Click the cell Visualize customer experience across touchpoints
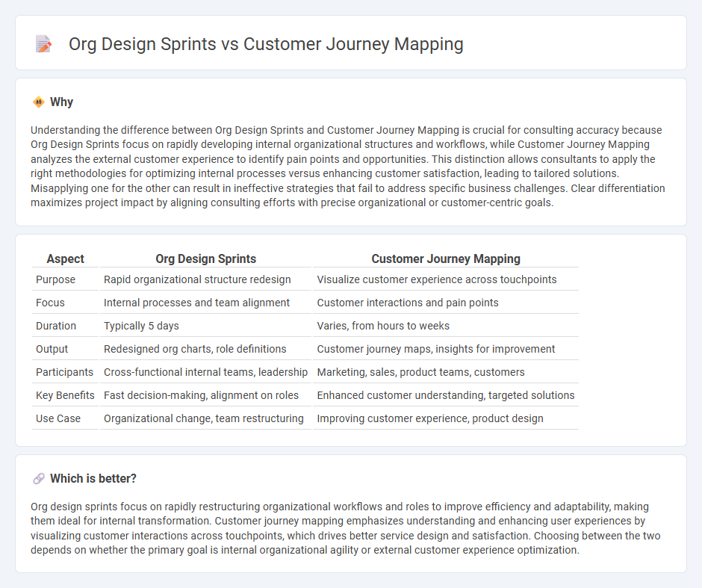The width and height of the screenshot is (702, 588). point(446,279)
